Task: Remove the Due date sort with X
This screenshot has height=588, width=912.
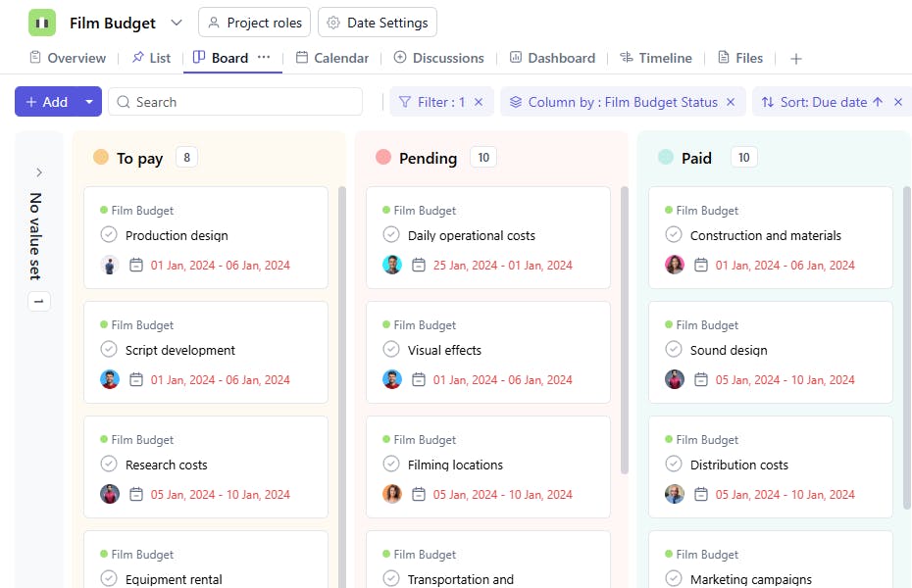Action: (898, 102)
